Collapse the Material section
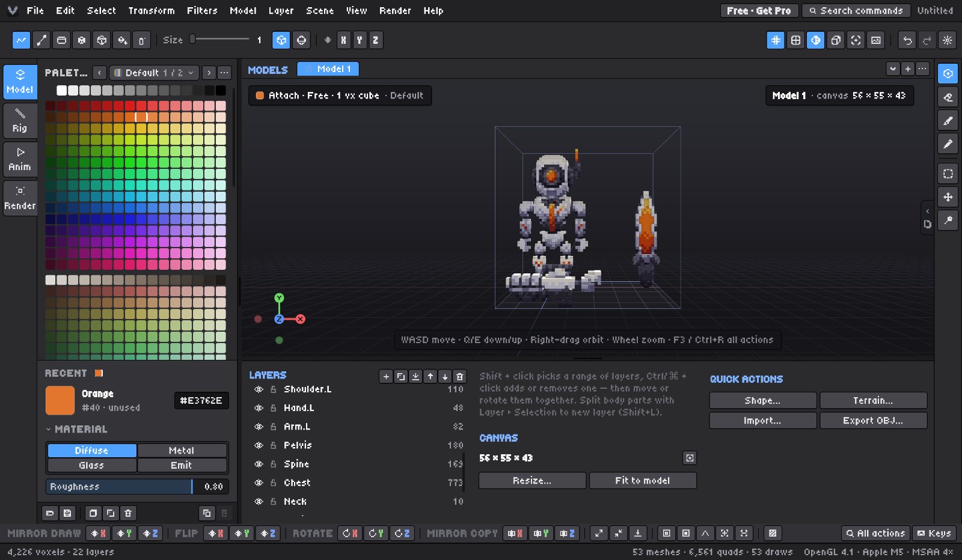The width and height of the screenshot is (962, 560). [x=76, y=429]
